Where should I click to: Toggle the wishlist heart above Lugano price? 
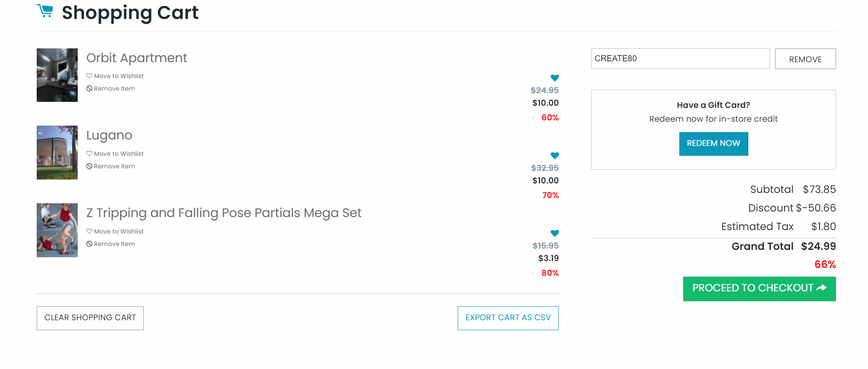554,155
